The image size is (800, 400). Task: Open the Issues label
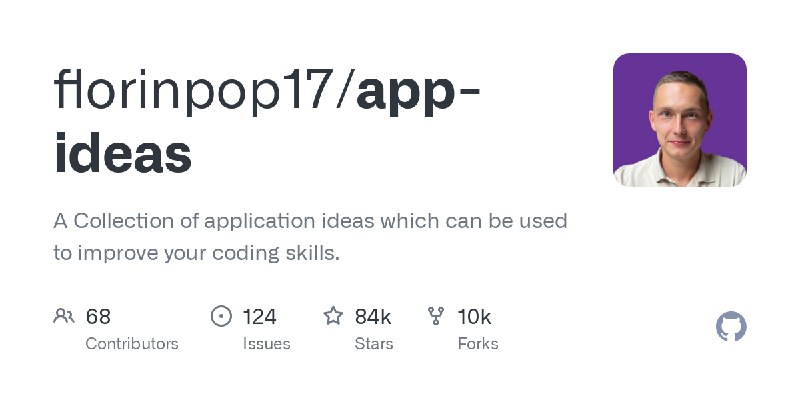coord(266,344)
